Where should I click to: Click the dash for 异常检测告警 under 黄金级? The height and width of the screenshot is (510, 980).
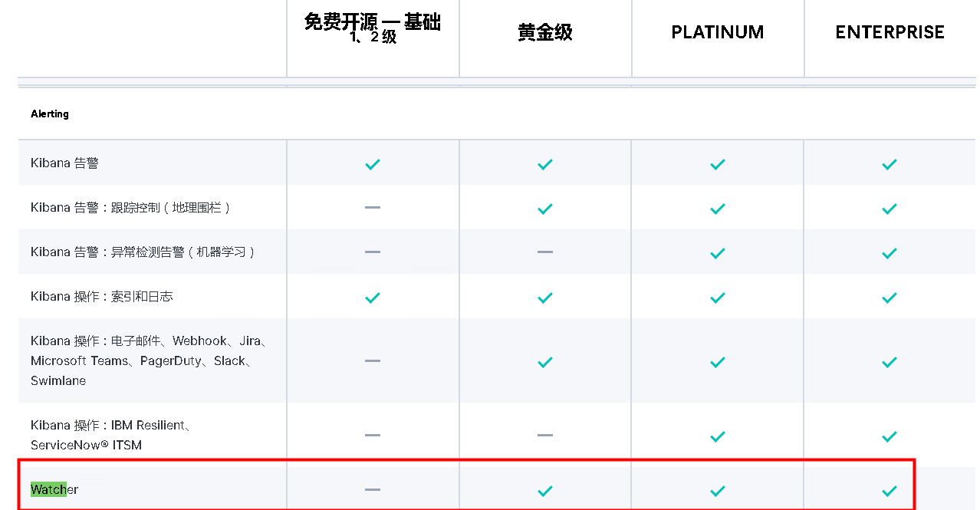coord(545,252)
